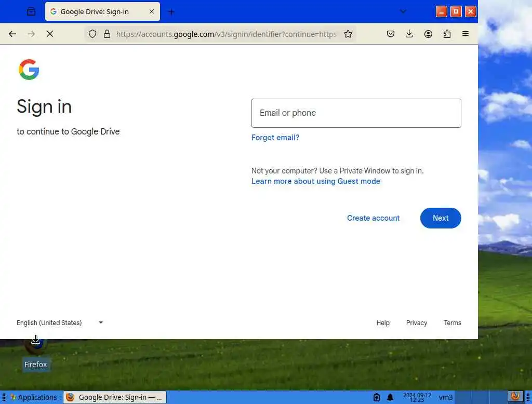The image size is (532, 404).
Task: Minimize the Firefox window
Action: tap(441, 12)
